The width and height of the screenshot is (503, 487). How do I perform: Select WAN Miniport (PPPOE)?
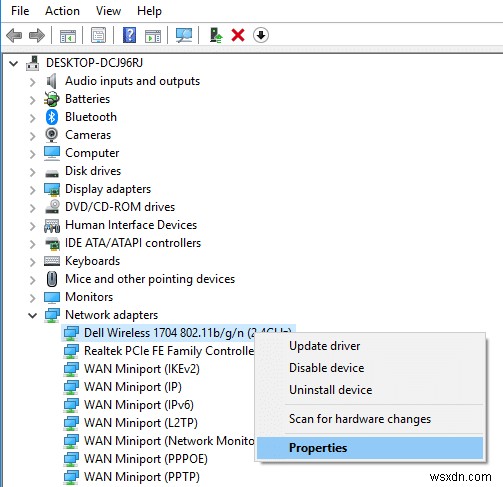146,459
